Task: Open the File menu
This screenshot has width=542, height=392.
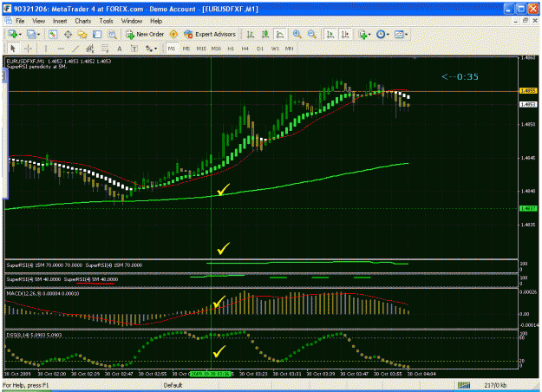Action: tap(20, 21)
